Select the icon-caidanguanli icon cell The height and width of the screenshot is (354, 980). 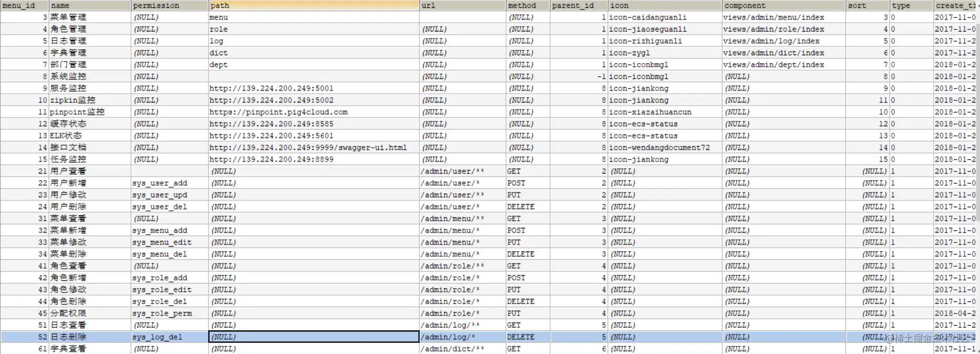665,17
